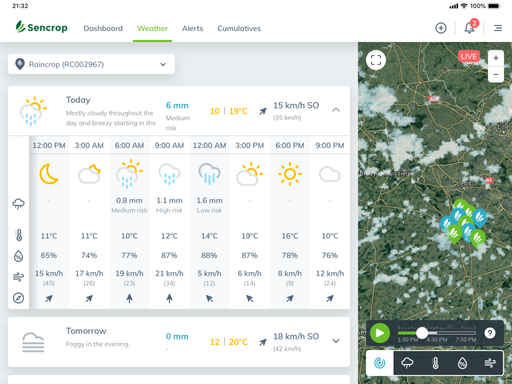Click the cloudy night icon at 3:00 AM
512x384 pixels.
coord(89,174)
